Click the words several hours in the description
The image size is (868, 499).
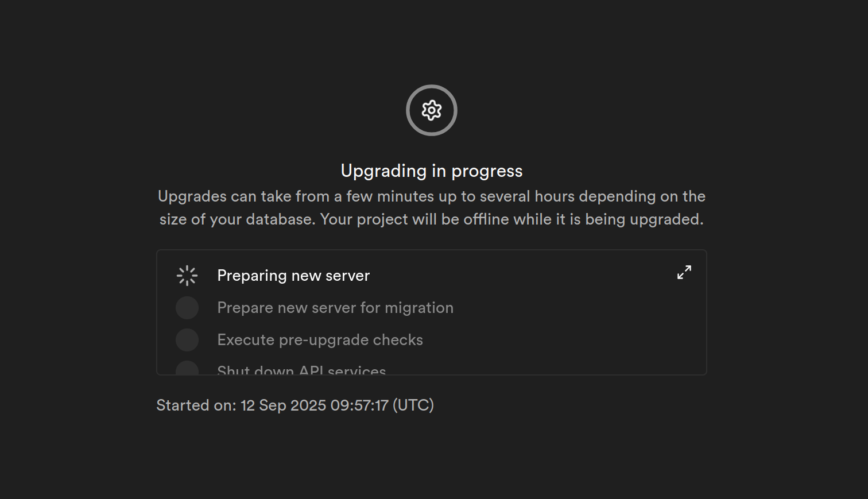[x=528, y=196]
